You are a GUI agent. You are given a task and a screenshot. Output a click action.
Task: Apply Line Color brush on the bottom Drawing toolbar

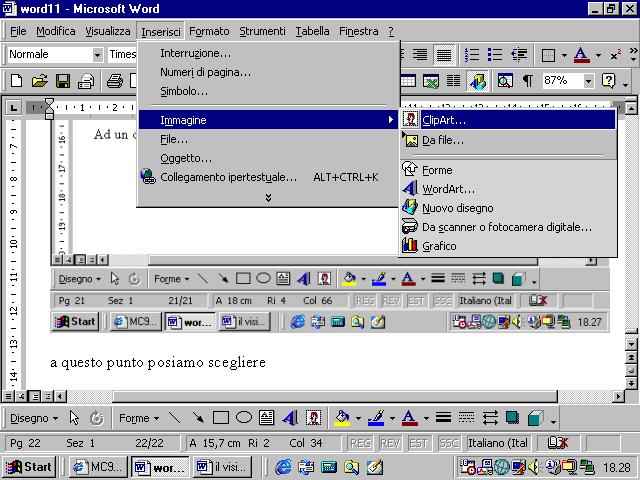click(376, 418)
